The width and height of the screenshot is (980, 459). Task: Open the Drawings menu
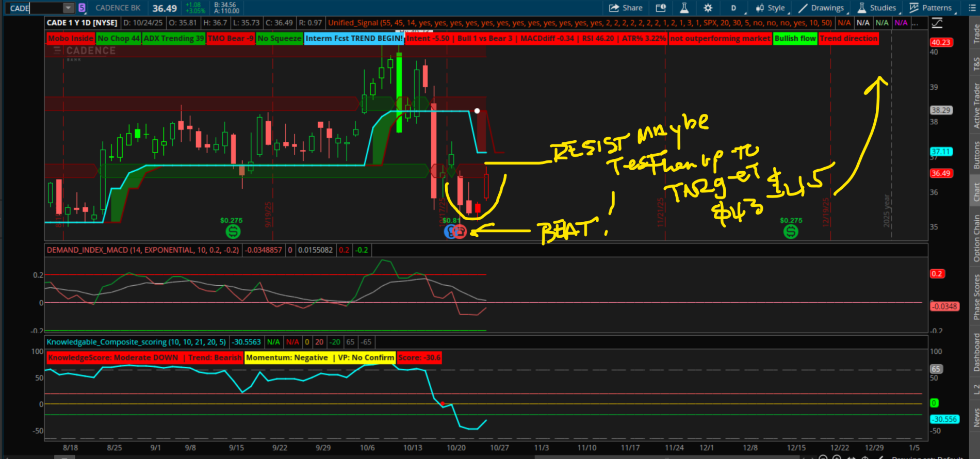821,8
